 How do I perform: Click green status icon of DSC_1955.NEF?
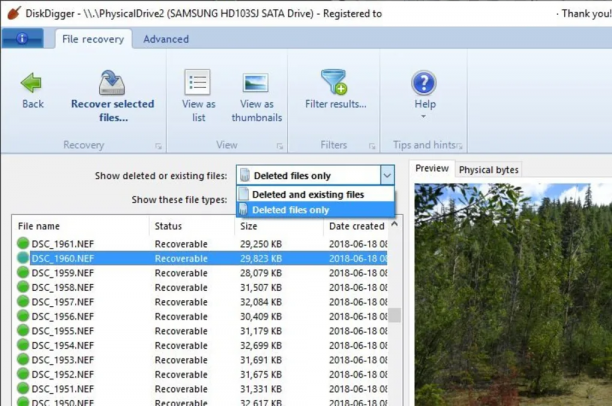[x=23, y=330]
